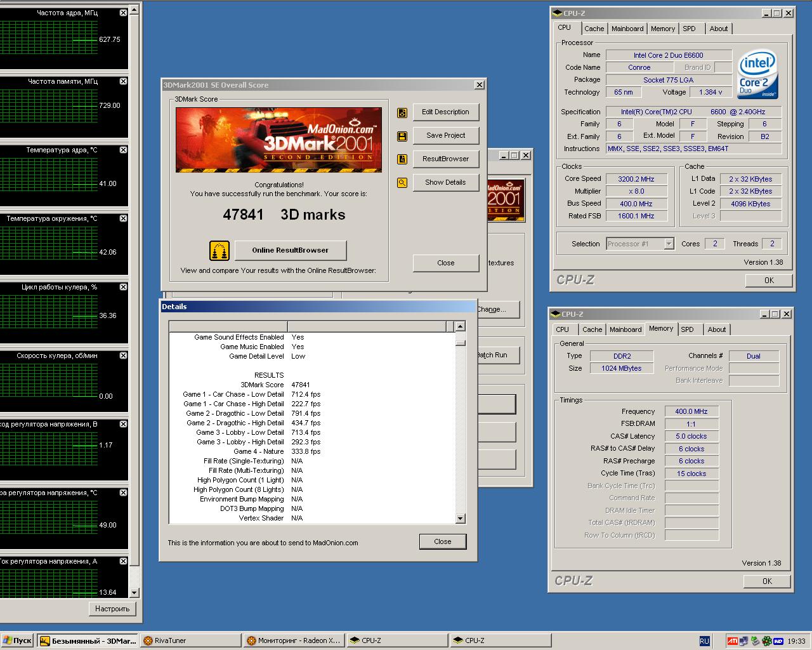The width and height of the screenshot is (812, 650).
Task: Close the Overall Score dialog via Close button
Action: point(446,263)
